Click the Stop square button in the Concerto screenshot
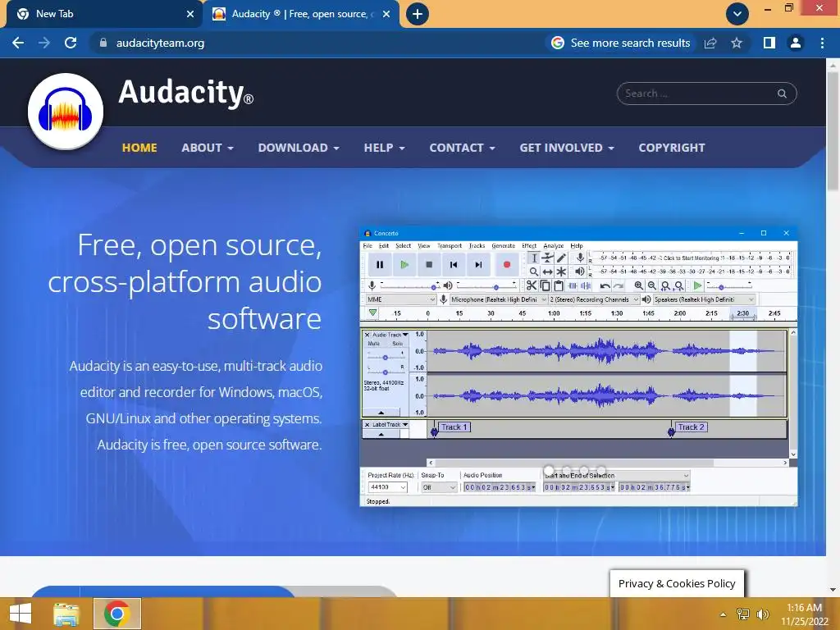 point(429,265)
